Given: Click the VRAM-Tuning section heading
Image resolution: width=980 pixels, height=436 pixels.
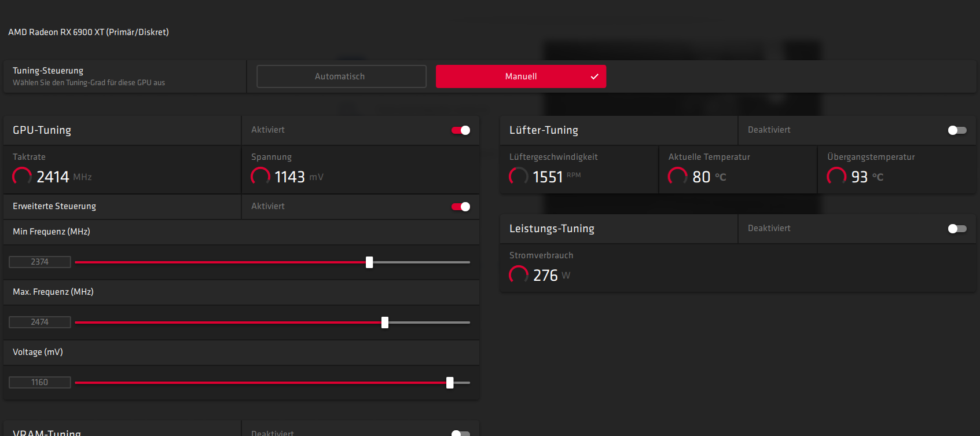Looking at the screenshot, I should (47, 433).
